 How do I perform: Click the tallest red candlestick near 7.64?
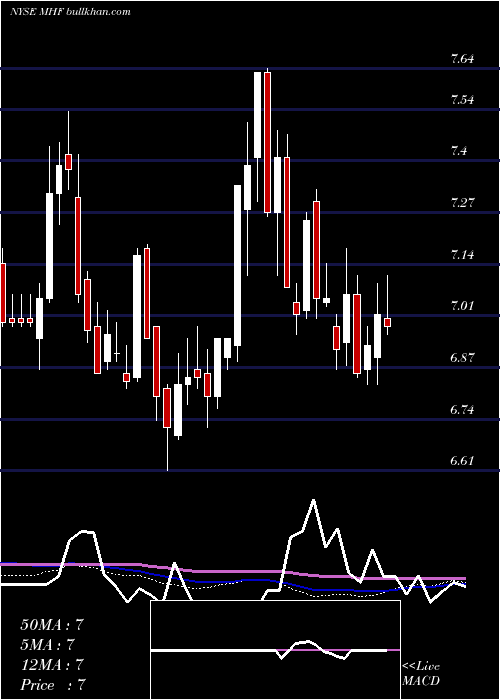[x=267, y=142]
